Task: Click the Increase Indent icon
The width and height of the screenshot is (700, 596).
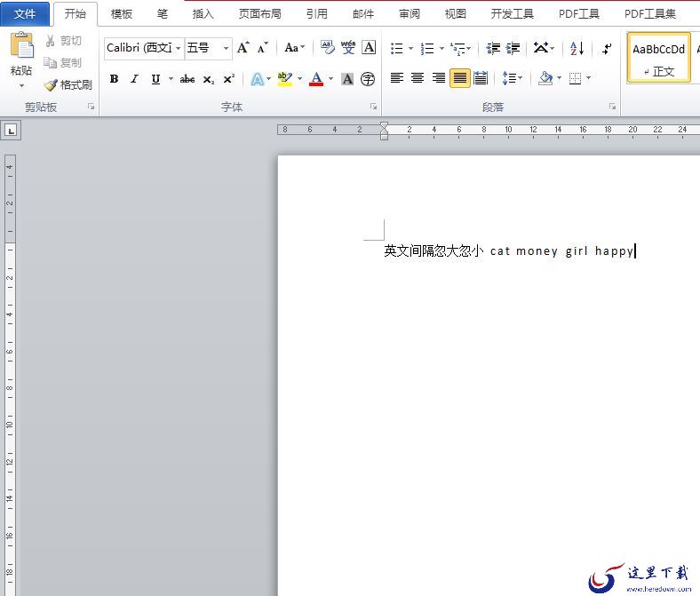Action: [513, 48]
